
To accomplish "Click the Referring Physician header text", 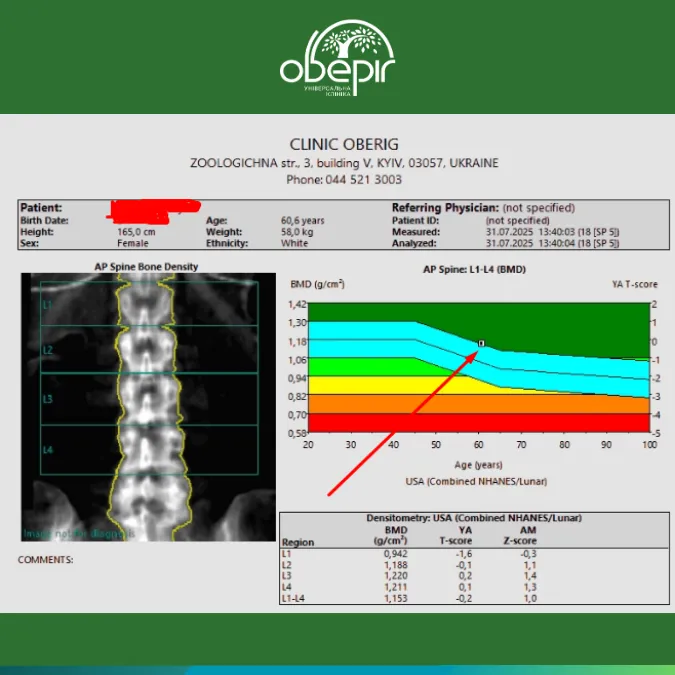I will [444, 207].
